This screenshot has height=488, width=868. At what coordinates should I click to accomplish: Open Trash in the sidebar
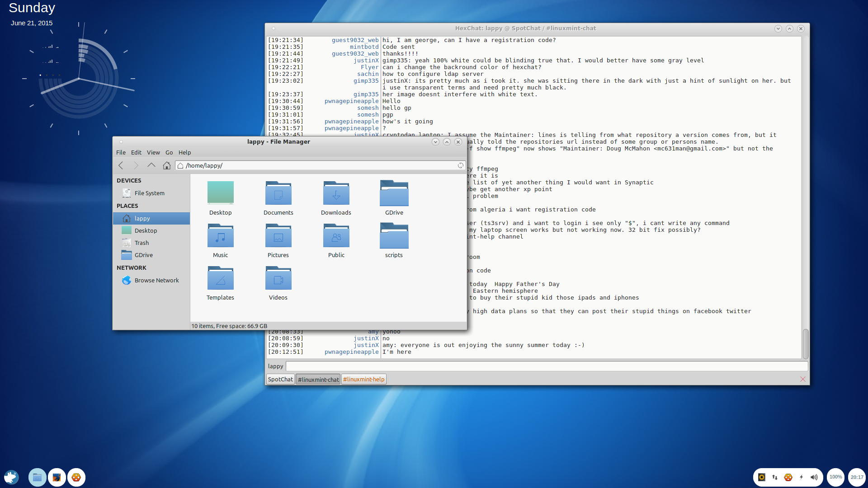click(x=151, y=243)
